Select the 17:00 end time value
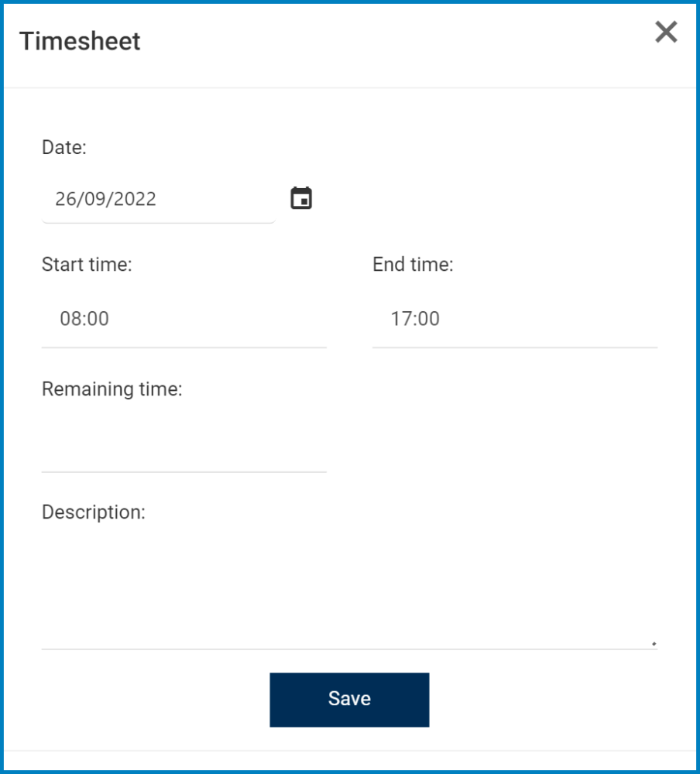The height and width of the screenshot is (774, 700). [415, 319]
